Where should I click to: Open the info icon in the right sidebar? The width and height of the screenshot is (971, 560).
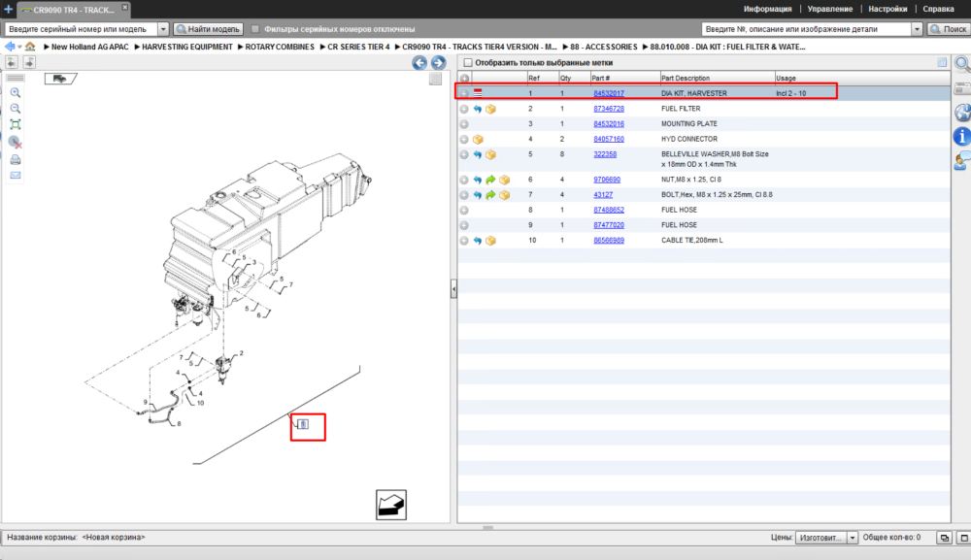pyautogui.click(x=961, y=136)
